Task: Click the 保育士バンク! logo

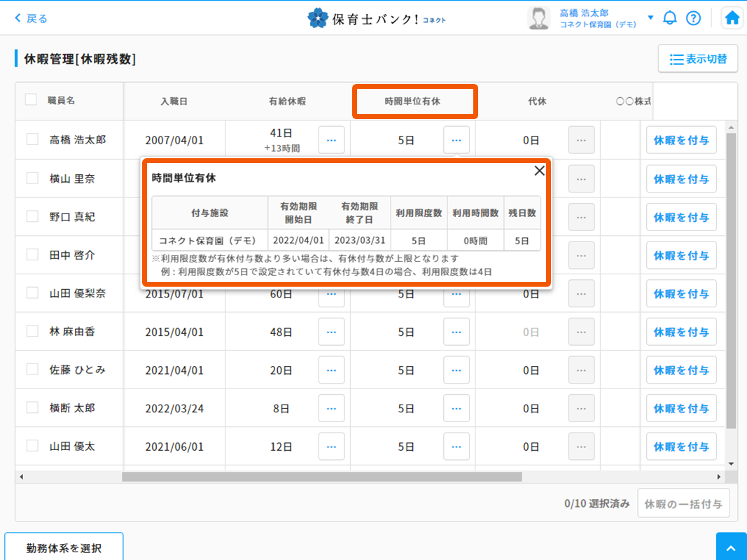Action: 377,18
